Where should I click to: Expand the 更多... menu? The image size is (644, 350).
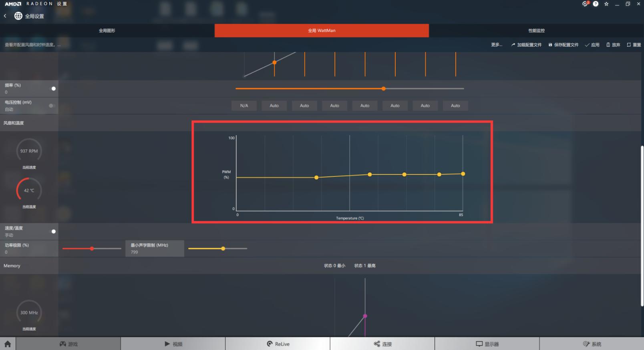[497, 45]
